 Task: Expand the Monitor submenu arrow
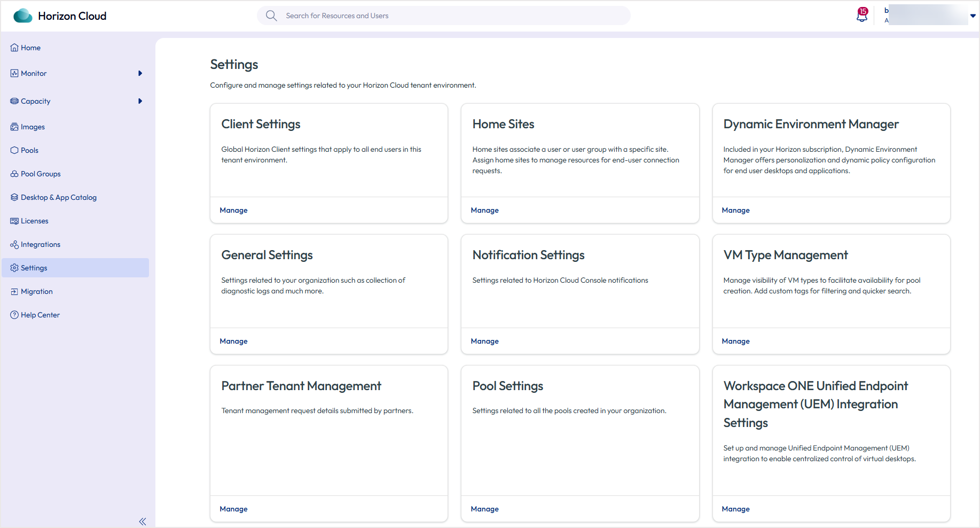coord(140,73)
